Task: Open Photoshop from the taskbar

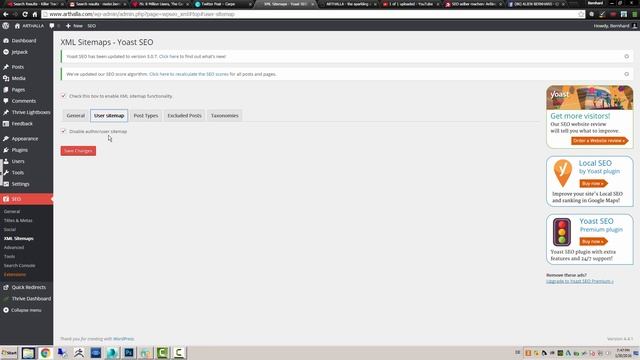Action: (129, 353)
